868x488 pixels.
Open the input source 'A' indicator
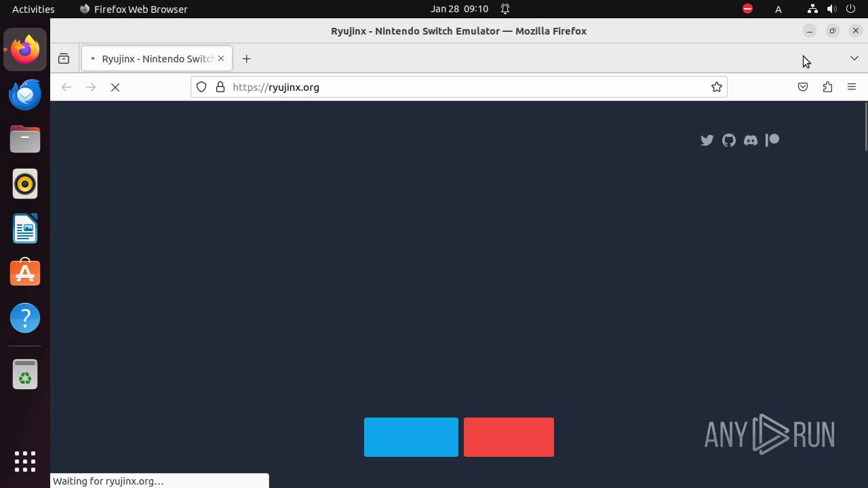point(778,9)
